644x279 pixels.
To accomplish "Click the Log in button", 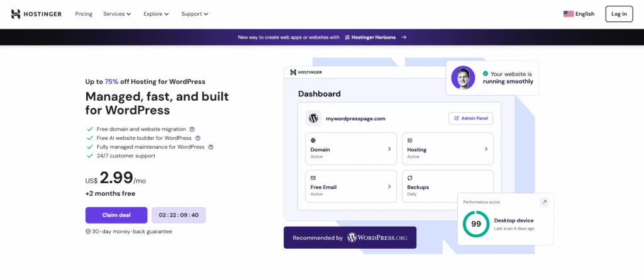I will pyautogui.click(x=619, y=14).
